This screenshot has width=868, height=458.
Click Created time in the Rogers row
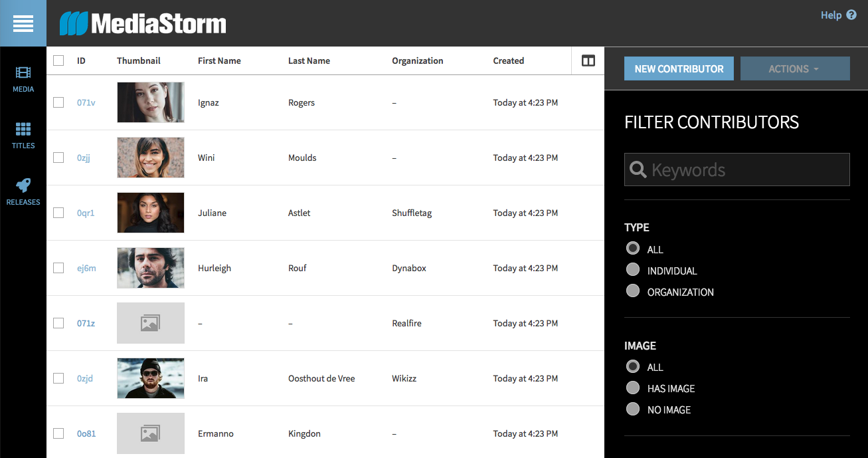pyautogui.click(x=525, y=102)
